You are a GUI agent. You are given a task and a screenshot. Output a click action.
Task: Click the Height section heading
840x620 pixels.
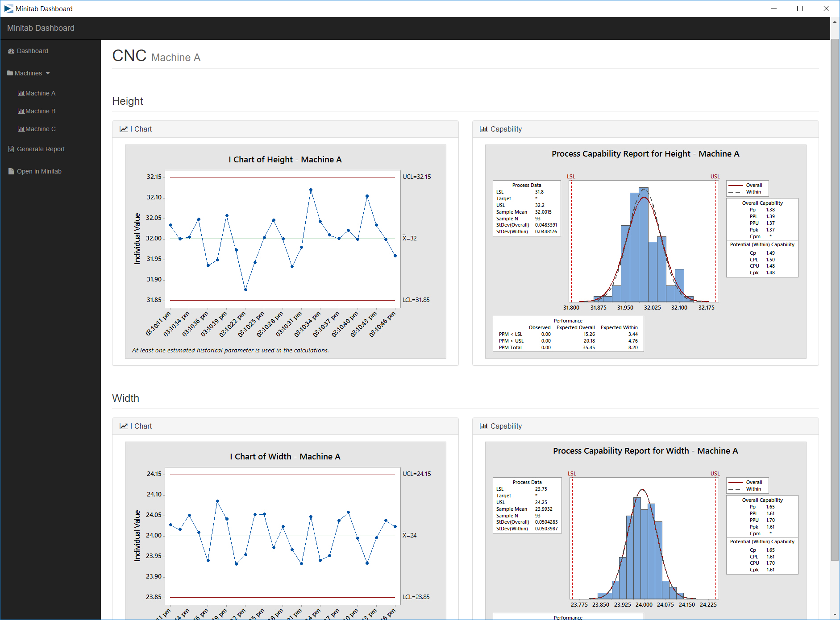point(128,101)
